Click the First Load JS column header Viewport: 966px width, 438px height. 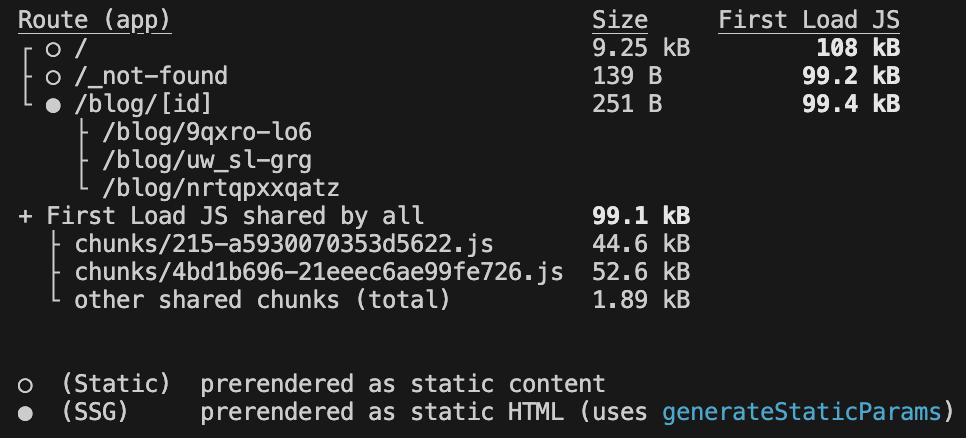click(x=808, y=20)
